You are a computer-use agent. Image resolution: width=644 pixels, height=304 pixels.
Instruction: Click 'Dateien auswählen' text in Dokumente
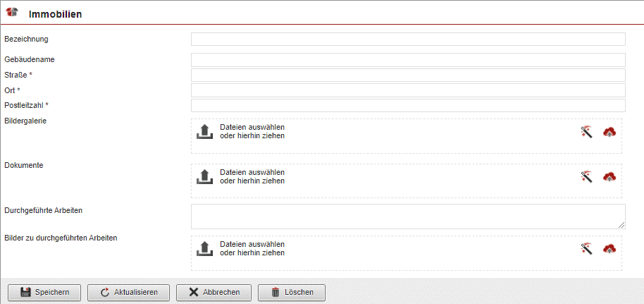point(252,172)
